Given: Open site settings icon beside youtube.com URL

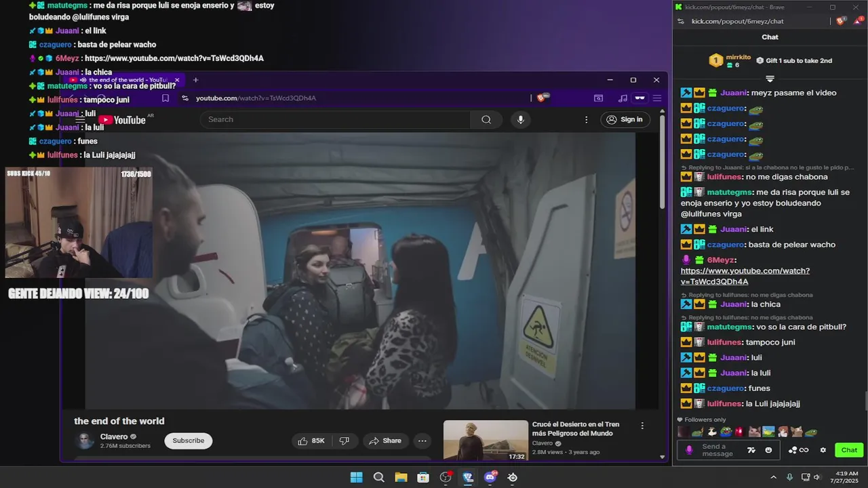Looking at the screenshot, I should pyautogui.click(x=185, y=98).
